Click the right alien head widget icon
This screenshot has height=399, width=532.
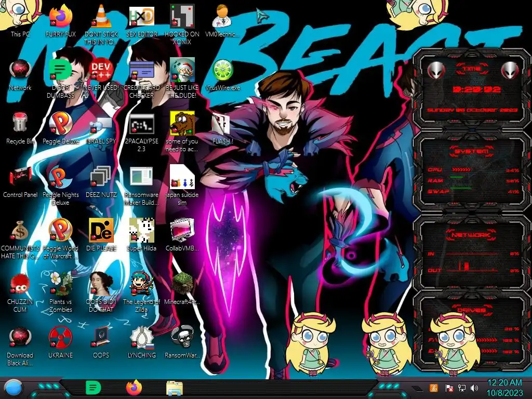[510, 71]
